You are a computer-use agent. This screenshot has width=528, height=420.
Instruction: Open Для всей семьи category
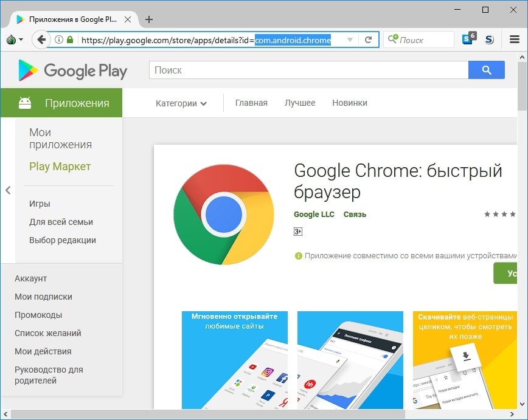(61, 222)
